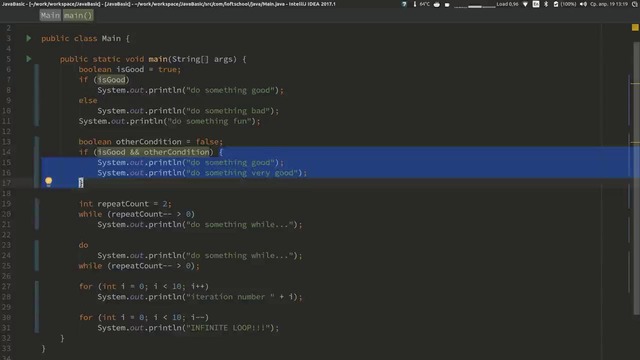Screen dimensions: 640x360
Task: Click "do something bad" string literal
Action: coord(228,111)
